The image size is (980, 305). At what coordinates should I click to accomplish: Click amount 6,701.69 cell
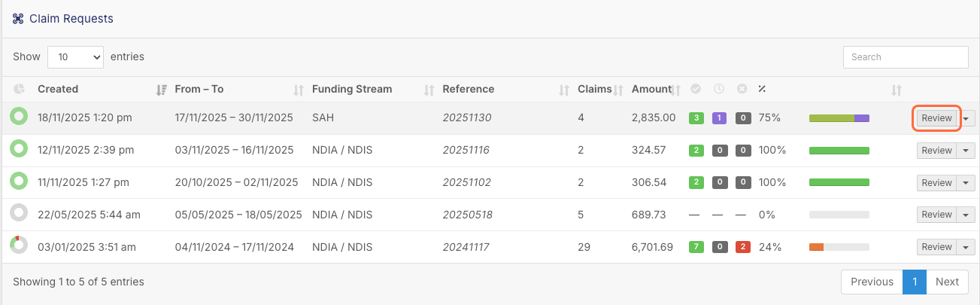coord(652,246)
